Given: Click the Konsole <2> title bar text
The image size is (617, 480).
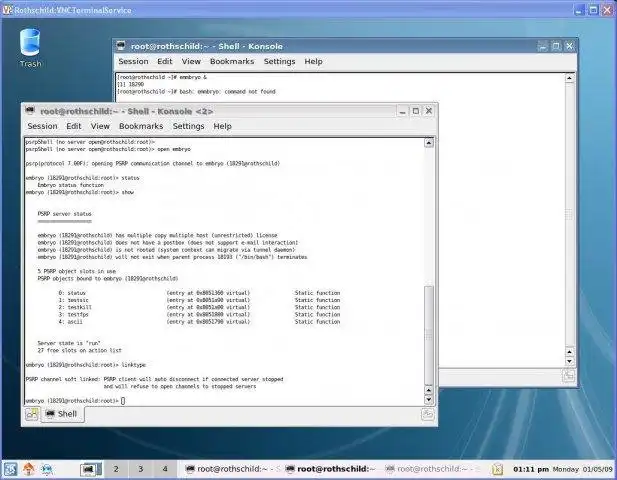Looking at the screenshot, I should click(126, 111).
